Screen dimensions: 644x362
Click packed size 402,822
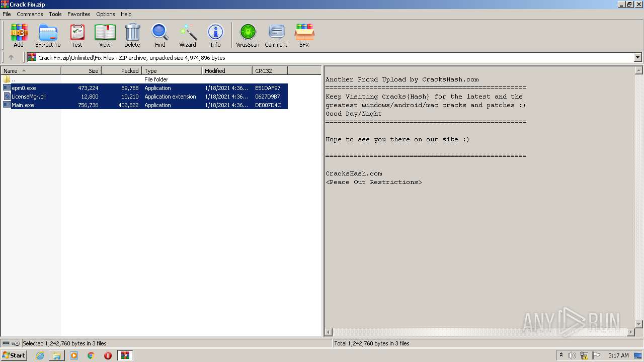coord(128,105)
